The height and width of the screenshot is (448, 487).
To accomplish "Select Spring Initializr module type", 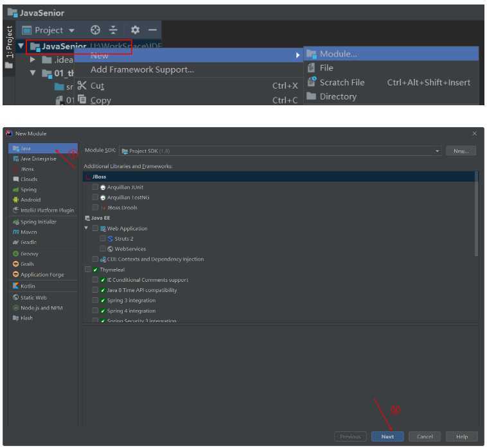I will (x=43, y=222).
